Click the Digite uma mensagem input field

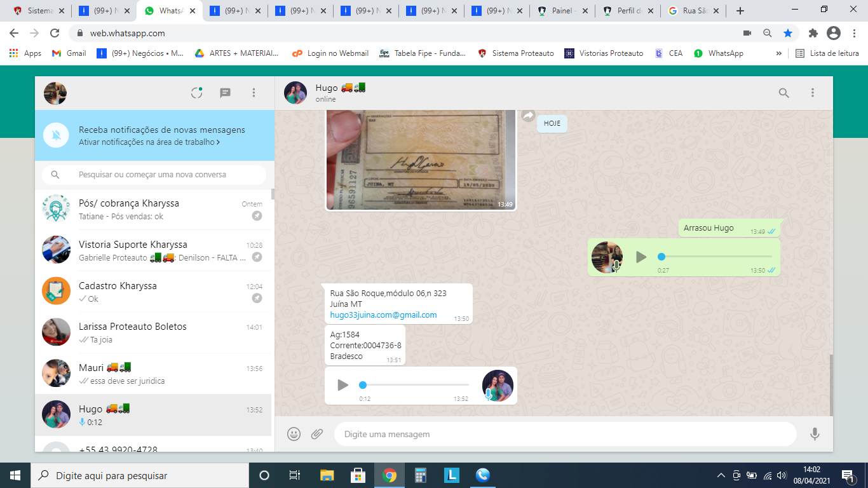(564, 434)
